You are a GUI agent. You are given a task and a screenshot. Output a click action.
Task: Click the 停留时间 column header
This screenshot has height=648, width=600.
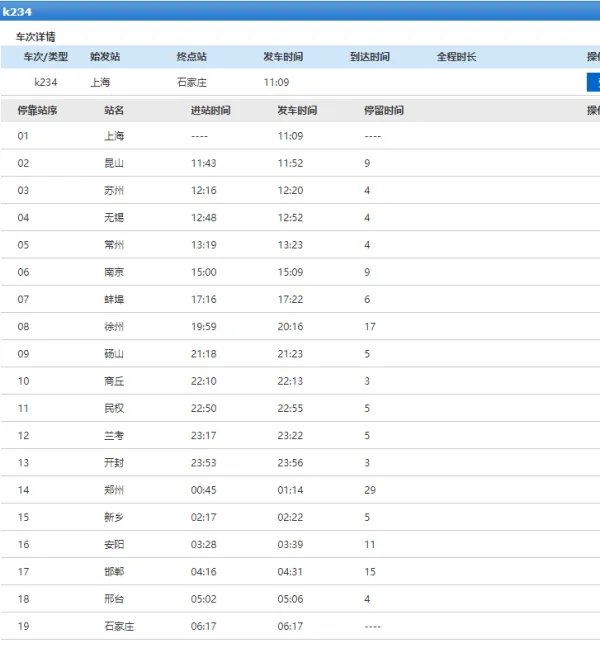point(384,110)
